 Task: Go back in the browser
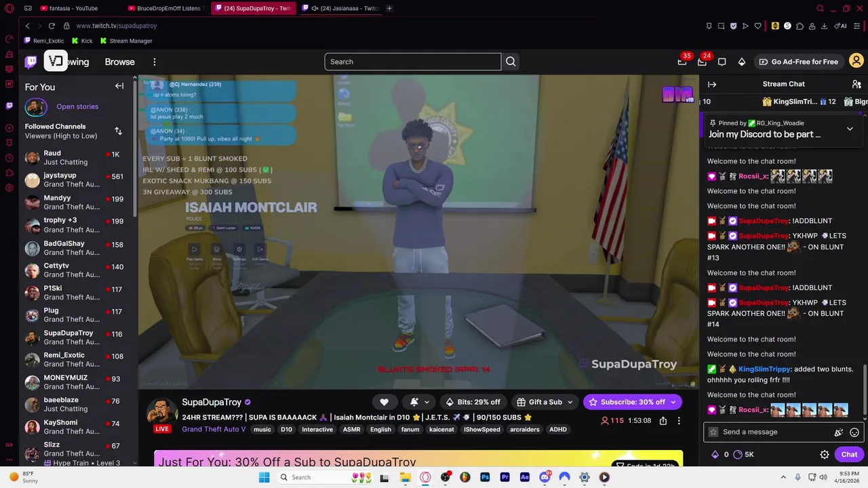coord(27,26)
